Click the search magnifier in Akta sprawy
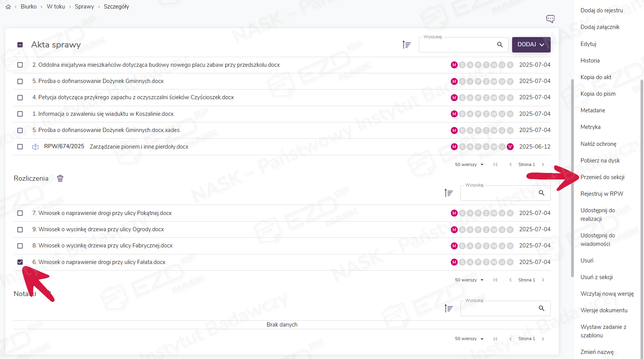 click(500, 45)
